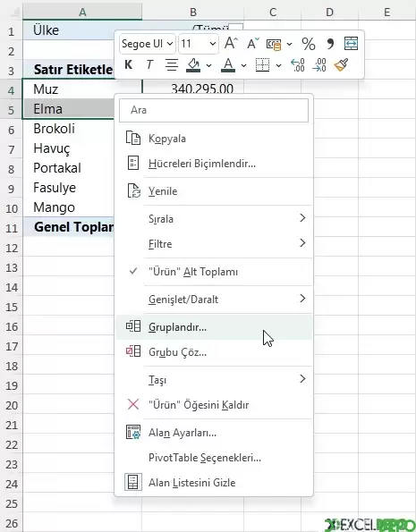Select the Brokoli cell

click(69, 129)
